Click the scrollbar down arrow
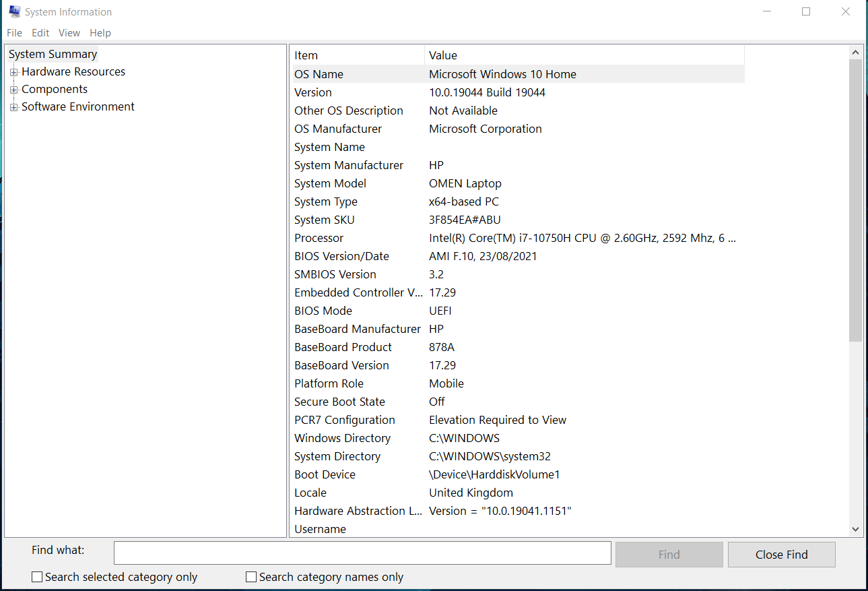The width and height of the screenshot is (868, 591). tap(855, 530)
